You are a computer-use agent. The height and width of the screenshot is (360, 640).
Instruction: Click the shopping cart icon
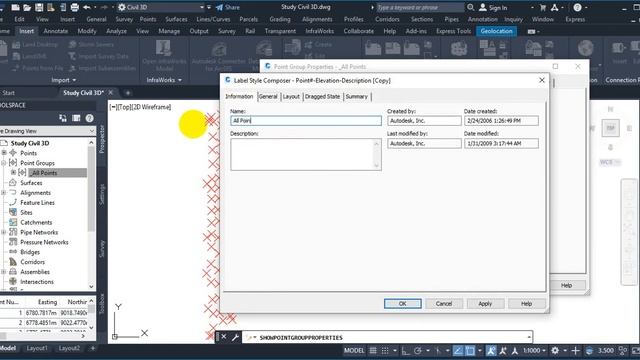tap(543, 7)
